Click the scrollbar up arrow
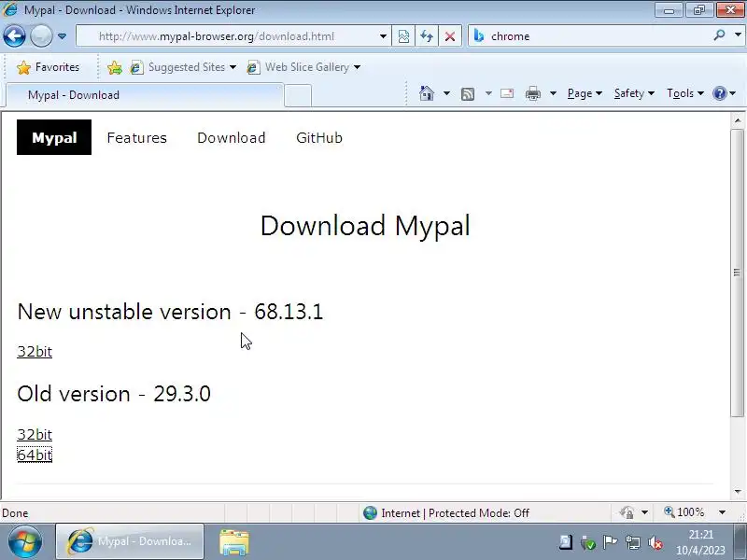 (738, 121)
